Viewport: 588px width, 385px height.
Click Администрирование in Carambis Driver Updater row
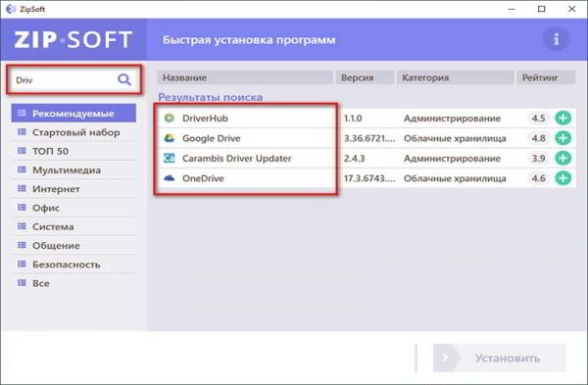452,158
